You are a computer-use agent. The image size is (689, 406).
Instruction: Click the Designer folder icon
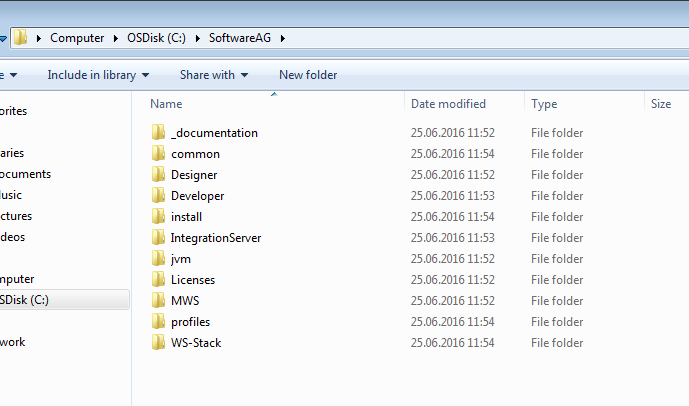point(158,174)
